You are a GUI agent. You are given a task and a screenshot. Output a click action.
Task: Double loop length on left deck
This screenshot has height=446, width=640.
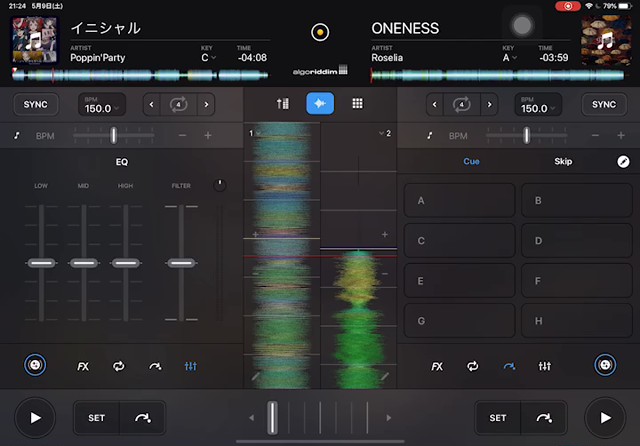[x=206, y=104]
